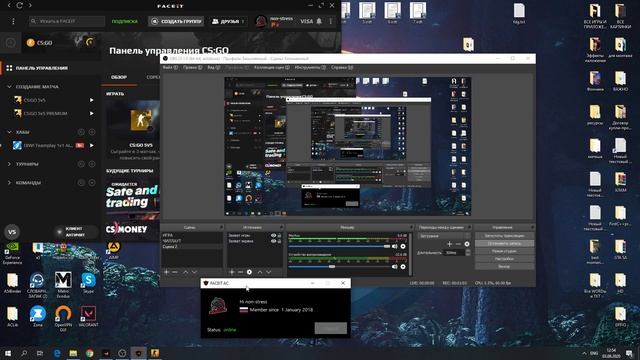The height and width of the screenshot is (360, 640).
Task: Go forward in FACEIT window
Action: click(x=30, y=6)
